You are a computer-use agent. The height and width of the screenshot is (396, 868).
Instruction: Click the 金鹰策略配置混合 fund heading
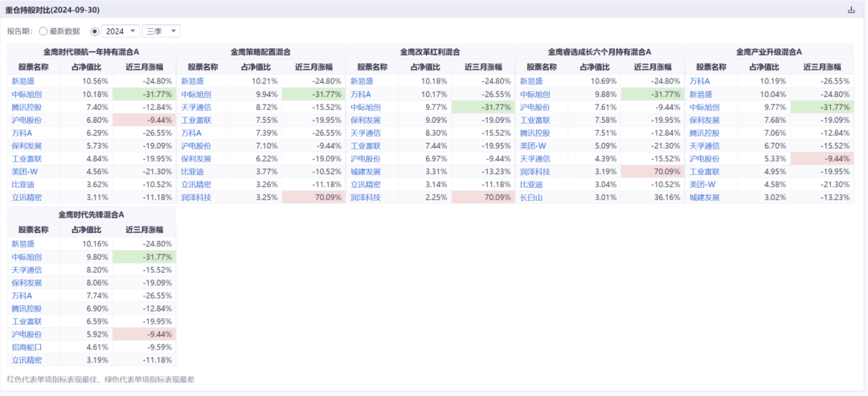click(260, 51)
